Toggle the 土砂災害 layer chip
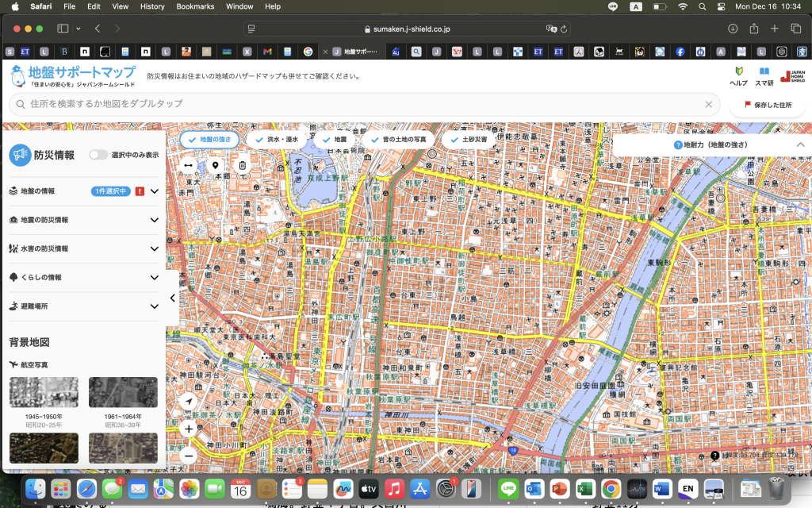 point(468,139)
